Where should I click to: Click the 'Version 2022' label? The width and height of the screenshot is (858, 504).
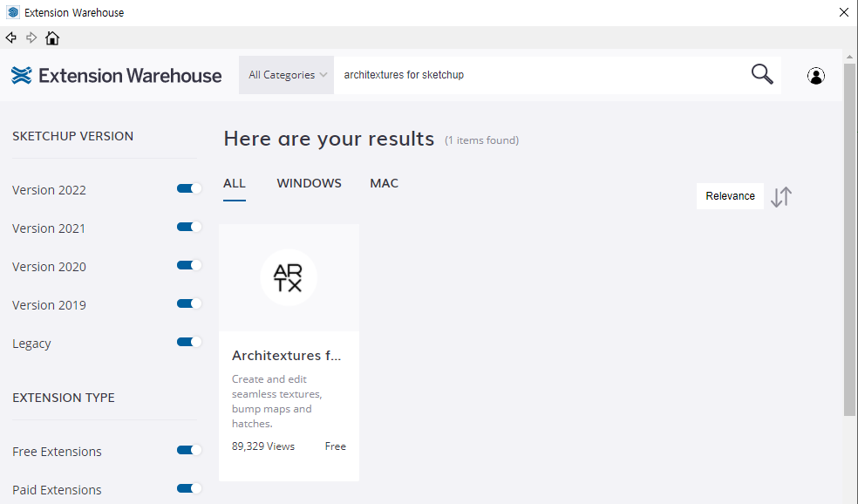[49, 190]
